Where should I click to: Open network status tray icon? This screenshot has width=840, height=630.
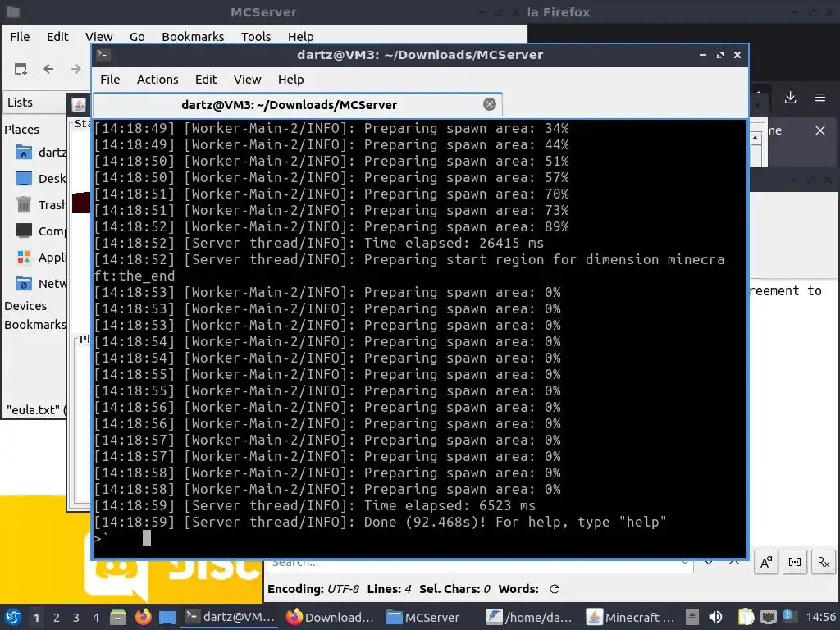[768, 617]
